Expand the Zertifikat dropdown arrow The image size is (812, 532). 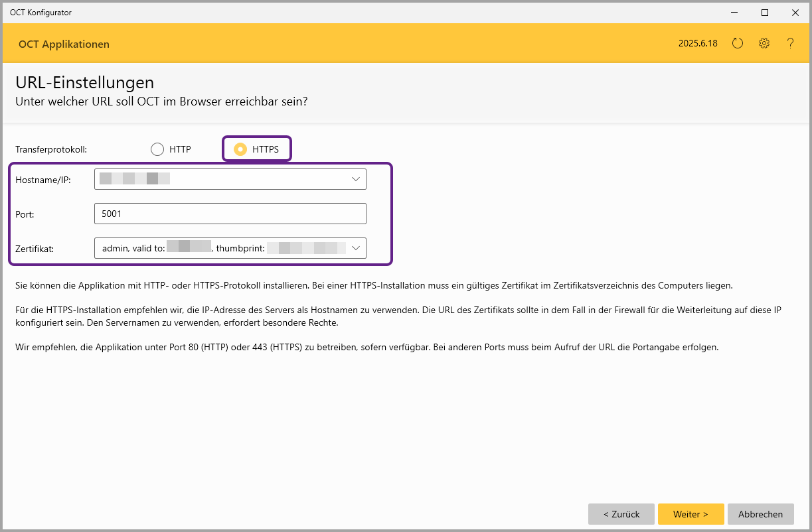point(356,248)
